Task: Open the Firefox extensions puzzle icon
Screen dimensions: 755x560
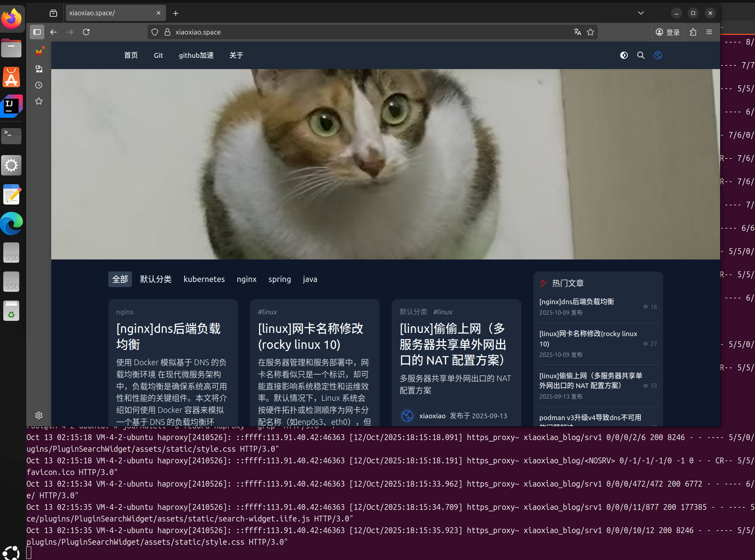Action: tap(693, 32)
